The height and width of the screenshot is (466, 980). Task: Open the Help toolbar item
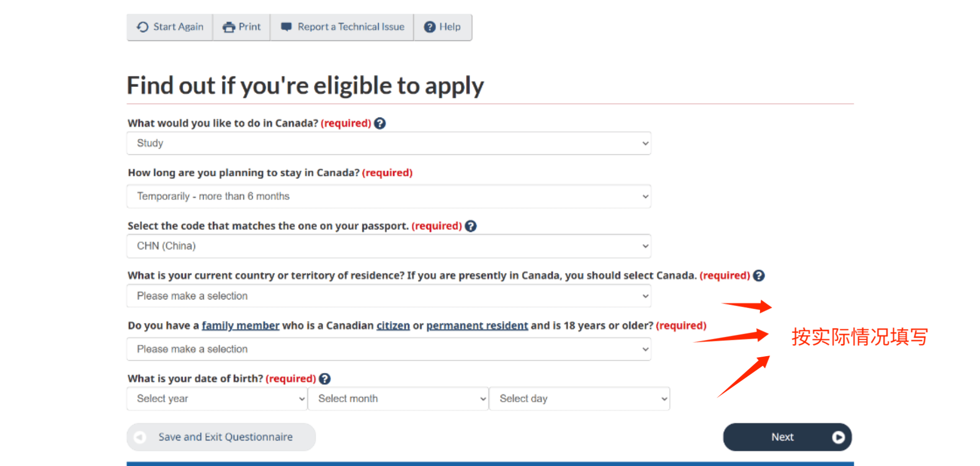pos(443,27)
